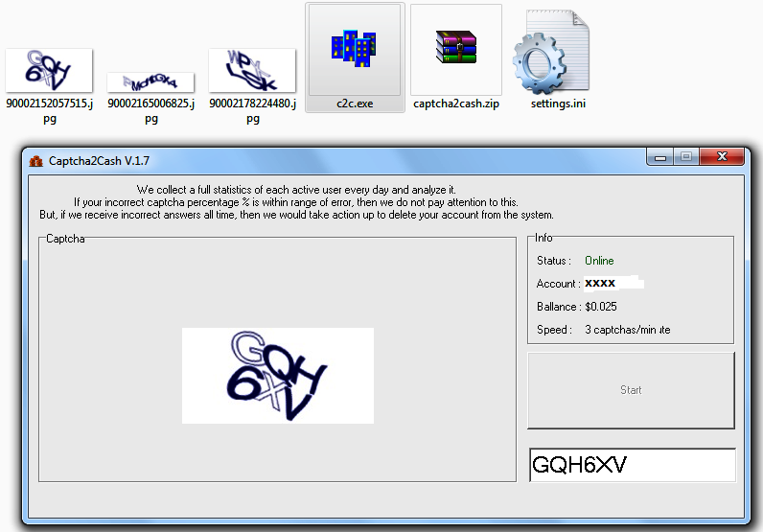Click the Start button

point(631,390)
